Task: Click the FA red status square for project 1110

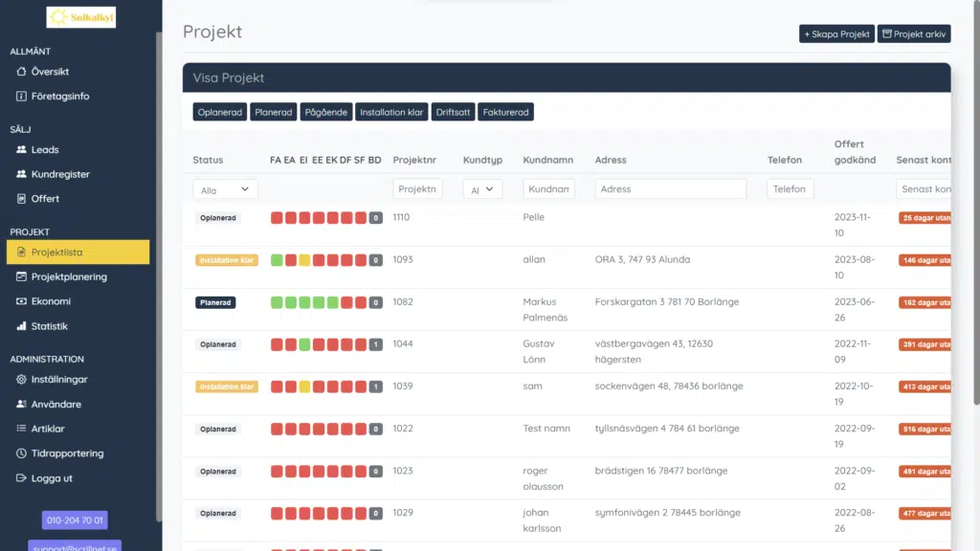Action: 277,218
